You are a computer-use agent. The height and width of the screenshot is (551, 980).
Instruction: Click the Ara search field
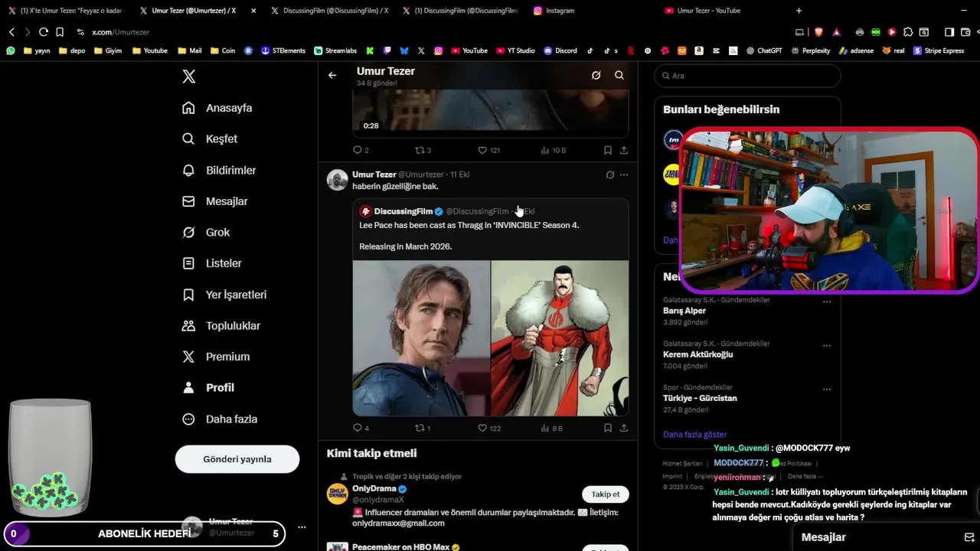[x=748, y=76]
